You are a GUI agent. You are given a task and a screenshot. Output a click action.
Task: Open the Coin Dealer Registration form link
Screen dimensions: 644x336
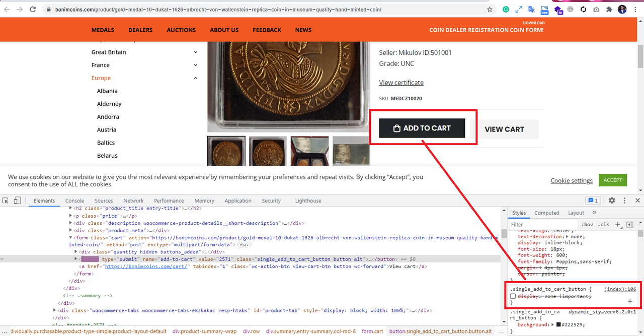point(486,30)
